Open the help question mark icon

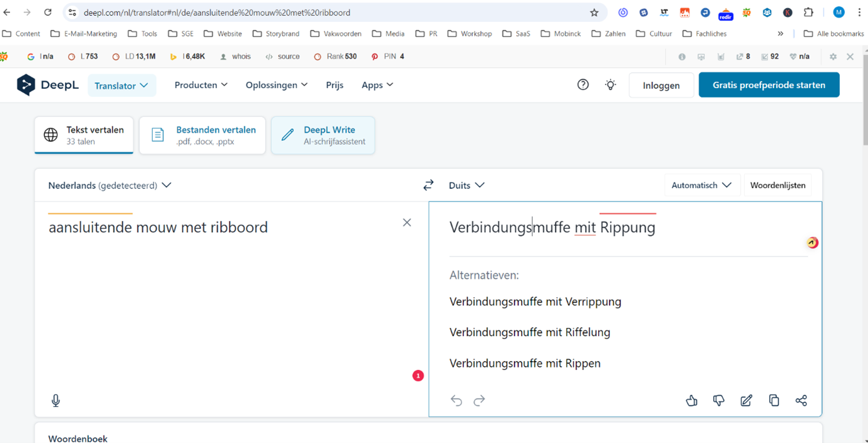click(x=583, y=85)
